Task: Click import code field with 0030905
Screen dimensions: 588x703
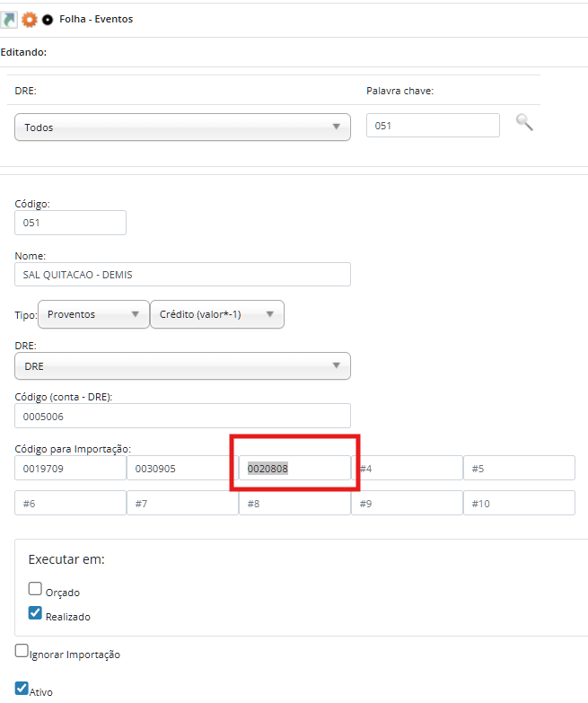Action: (x=182, y=468)
